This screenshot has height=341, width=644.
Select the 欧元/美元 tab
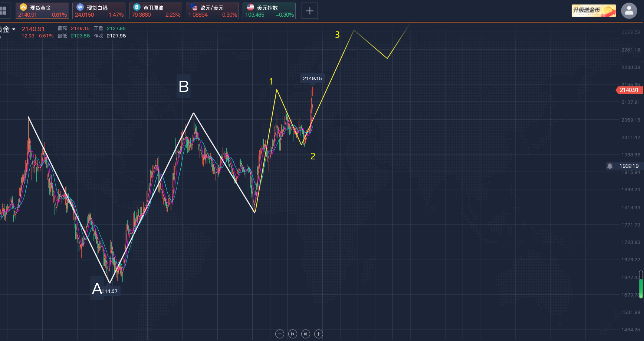pos(213,11)
